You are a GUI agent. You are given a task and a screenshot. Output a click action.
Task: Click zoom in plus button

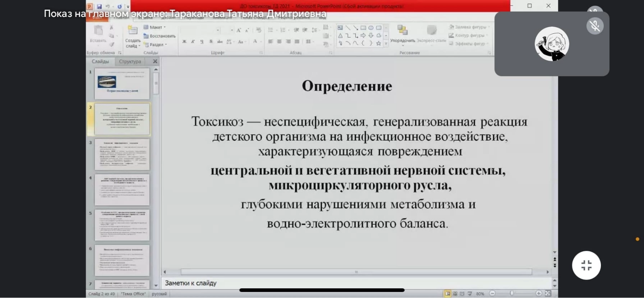[539, 294]
